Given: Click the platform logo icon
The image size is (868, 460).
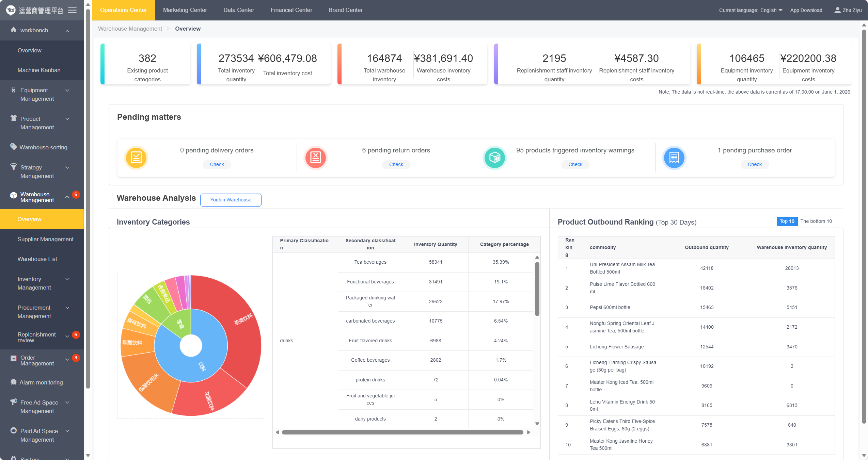Looking at the screenshot, I should [11, 10].
